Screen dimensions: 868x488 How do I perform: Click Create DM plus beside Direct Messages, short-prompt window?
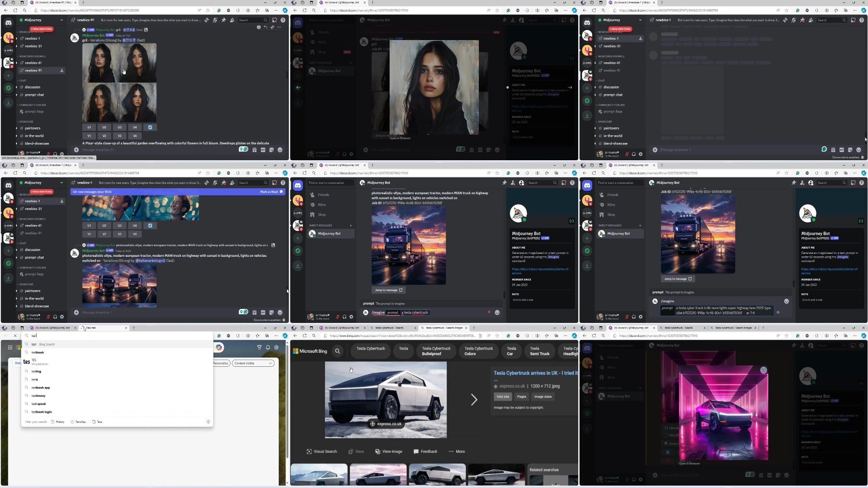coord(351,225)
